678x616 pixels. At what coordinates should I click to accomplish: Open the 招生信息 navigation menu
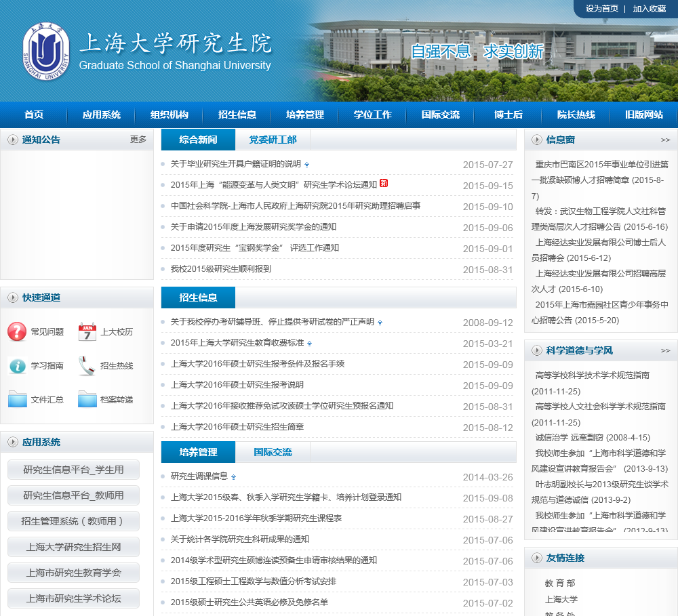click(x=237, y=115)
